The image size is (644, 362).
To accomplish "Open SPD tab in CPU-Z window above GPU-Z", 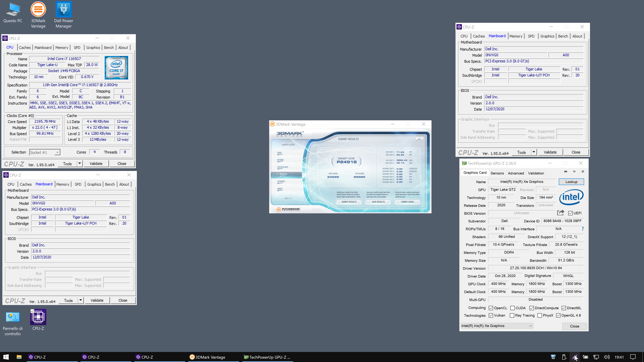I will click(531, 36).
